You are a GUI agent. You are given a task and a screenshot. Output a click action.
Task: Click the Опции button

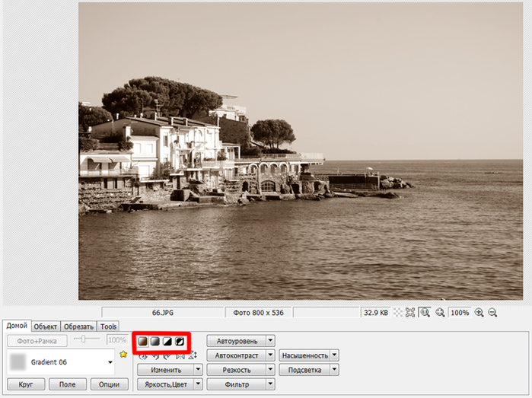[110, 384]
